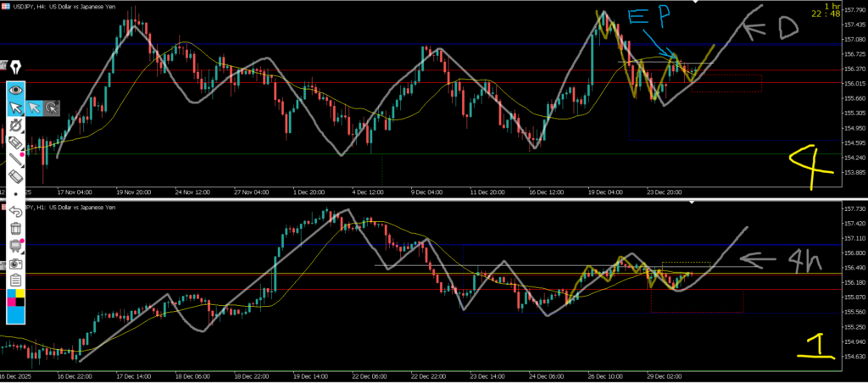The height and width of the screenshot is (383, 868).
Task: Click the top chart shift triangle marker
Action: 693,4
